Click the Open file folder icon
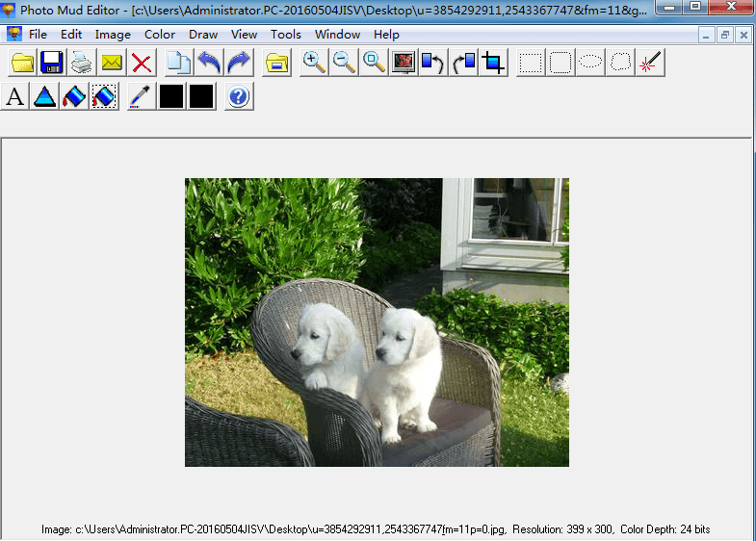The width and height of the screenshot is (756, 541). click(x=22, y=64)
